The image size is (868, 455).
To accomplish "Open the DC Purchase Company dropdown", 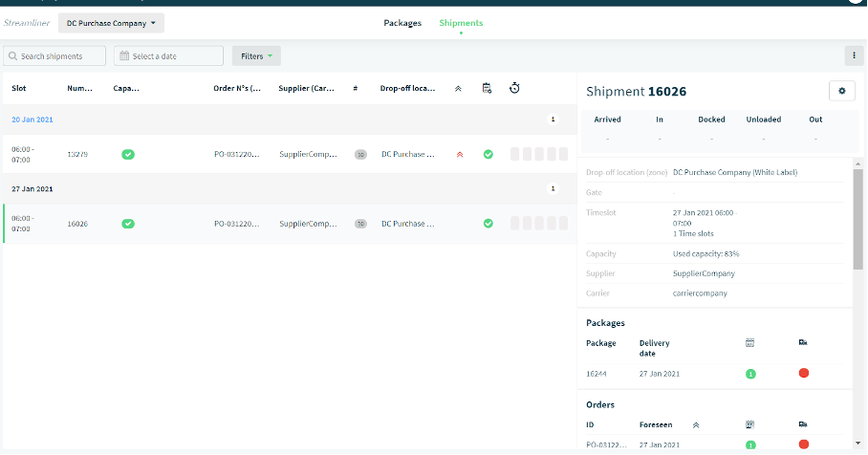I will pos(111,23).
